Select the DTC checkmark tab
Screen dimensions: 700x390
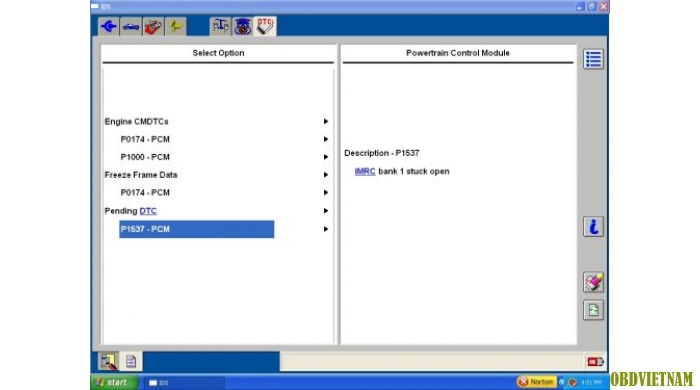coord(265,26)
